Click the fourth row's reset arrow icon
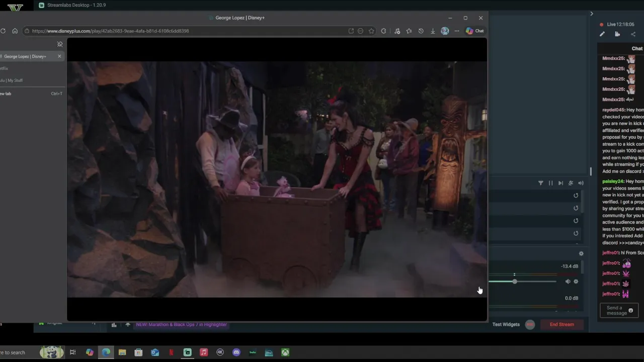 pos(576,233)
